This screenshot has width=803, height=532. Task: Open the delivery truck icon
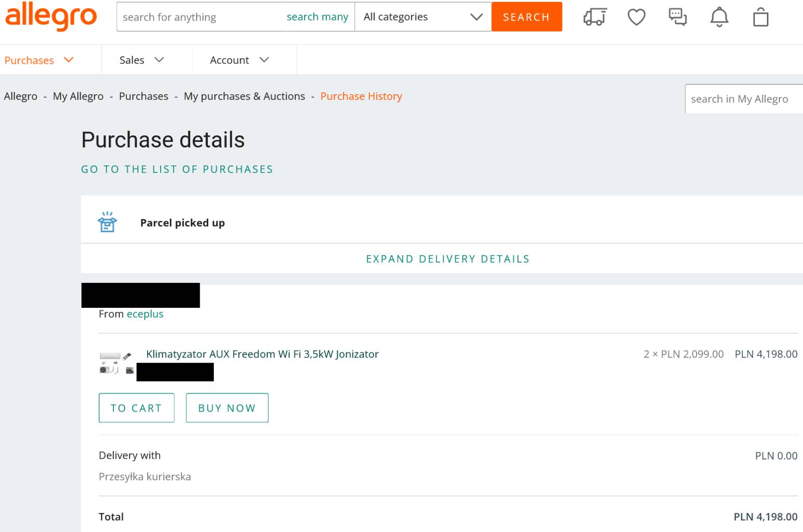pyautogui.click(x=595, y=17)
